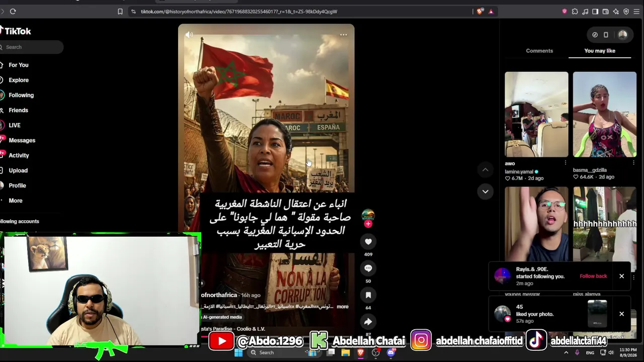Open the get app phone icon
644x362 pixels.
coord(606,35)
